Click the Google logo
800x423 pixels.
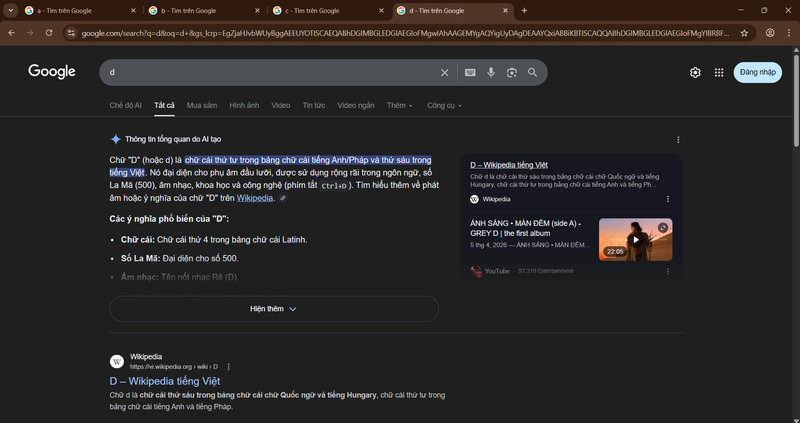52,71
